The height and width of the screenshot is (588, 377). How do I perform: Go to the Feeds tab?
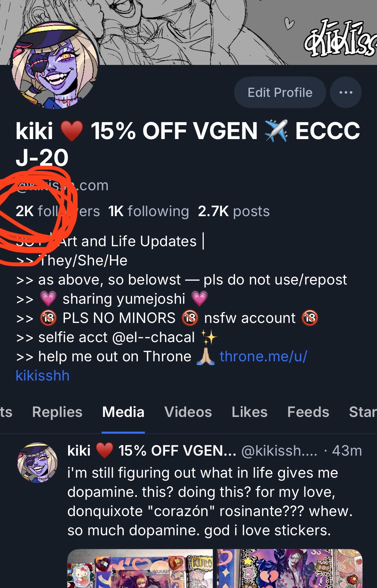(x=308, y=412)
